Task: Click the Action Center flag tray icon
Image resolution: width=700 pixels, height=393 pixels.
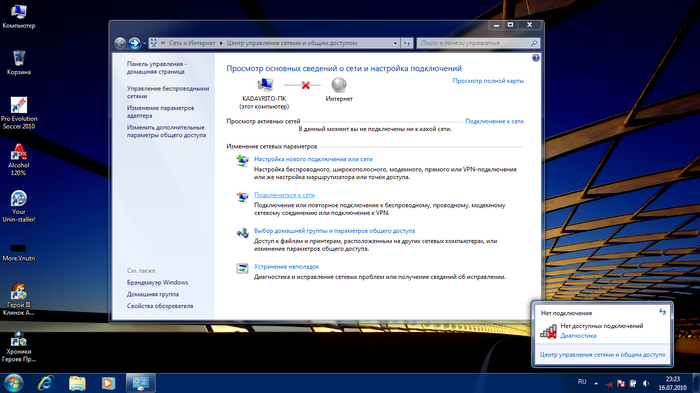Action: tap(621, 383)
